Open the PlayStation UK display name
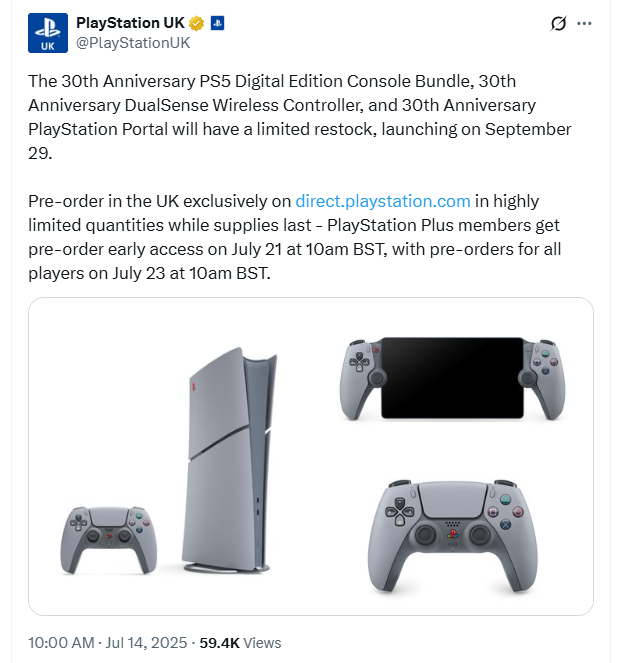Screen dimensions: 626x663 [130, 23]
